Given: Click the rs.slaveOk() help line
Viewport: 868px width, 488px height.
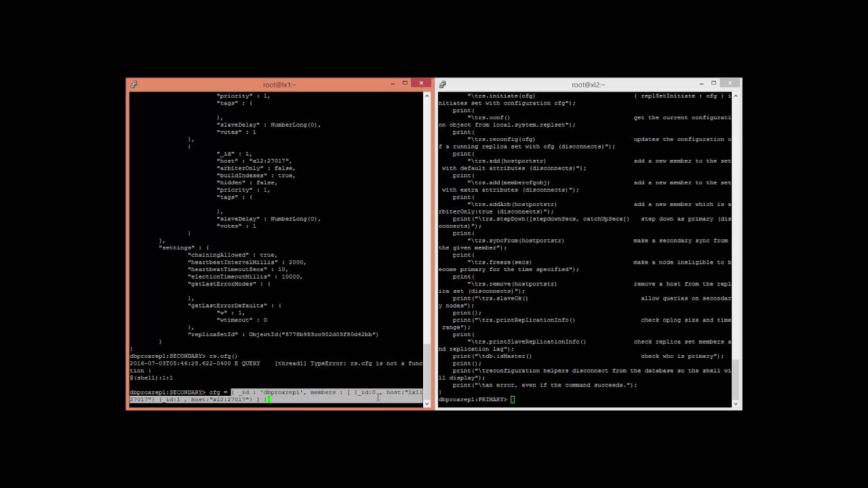Looking at the screenshot, I should 585,302.
